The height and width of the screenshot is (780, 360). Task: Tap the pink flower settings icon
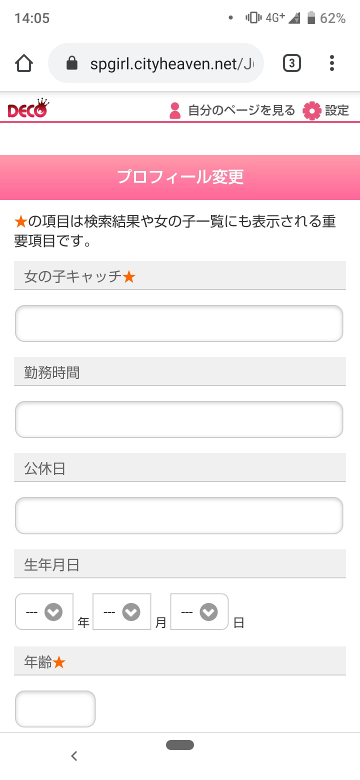[312, 110]
